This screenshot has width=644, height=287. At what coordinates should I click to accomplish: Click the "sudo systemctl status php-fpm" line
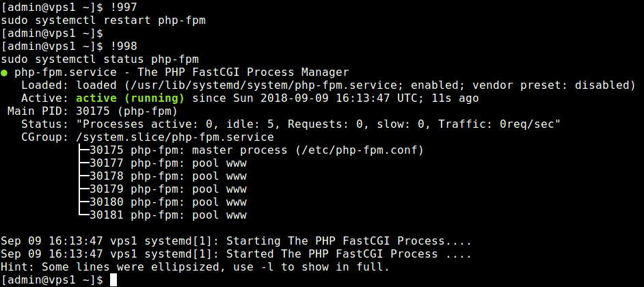100,59
